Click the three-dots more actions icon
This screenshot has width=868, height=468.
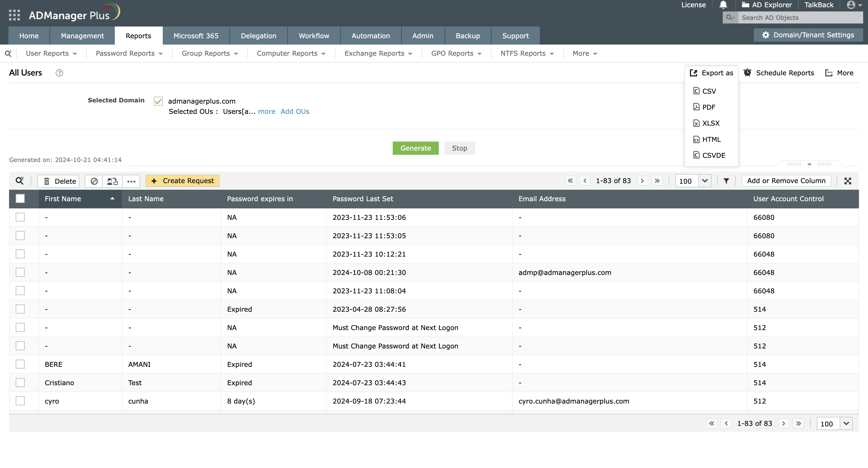click(x=131, y=181)
